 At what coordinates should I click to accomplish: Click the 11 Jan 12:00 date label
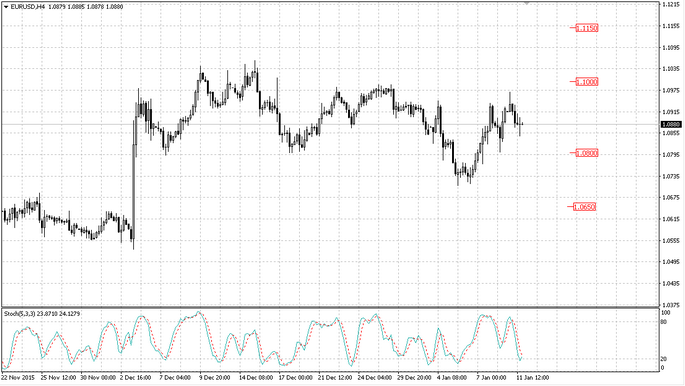(x=533, y=377)
